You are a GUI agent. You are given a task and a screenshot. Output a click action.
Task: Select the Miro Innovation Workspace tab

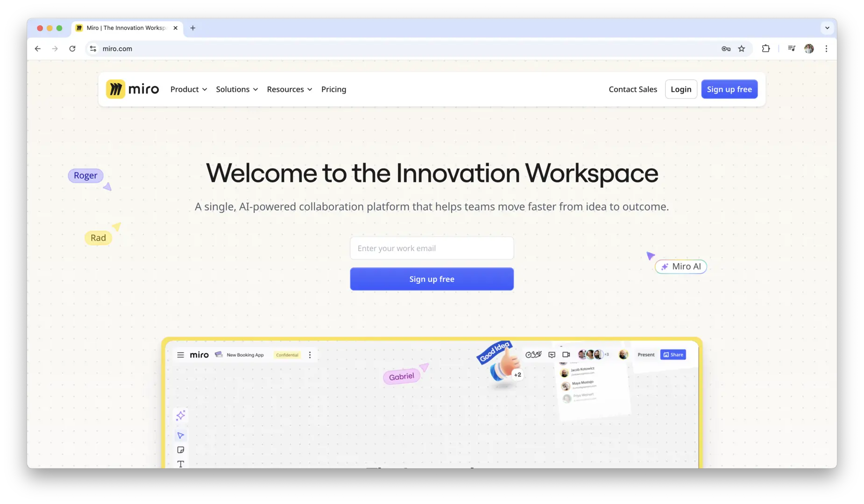pyautogui.click(x=127, y=28)
